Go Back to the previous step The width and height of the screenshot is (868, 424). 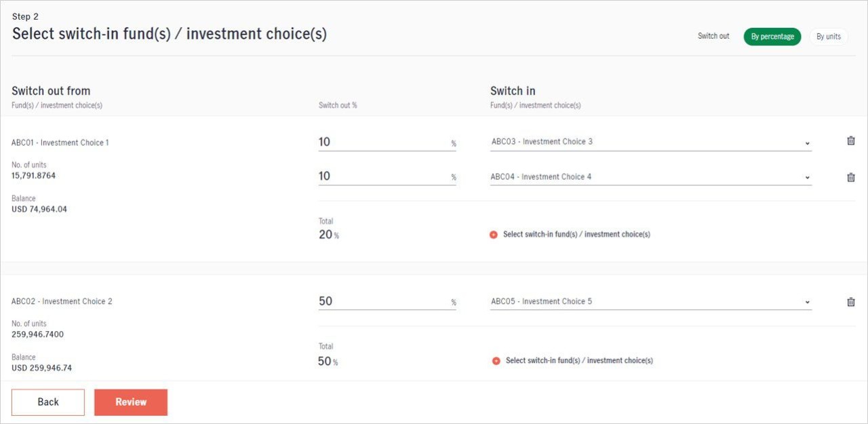tap(48, 402)
